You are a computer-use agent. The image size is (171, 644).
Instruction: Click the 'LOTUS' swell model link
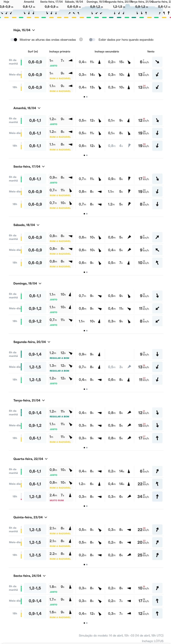(x=158, y=641)
